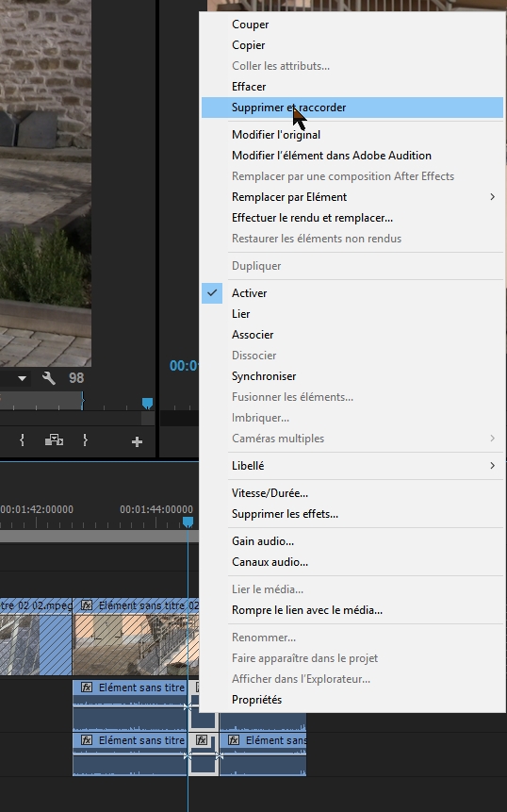Screen dimensions: 507x812
Task: Open the zoom level dropdown arrow beside wrench
Action: pos(23,378)
